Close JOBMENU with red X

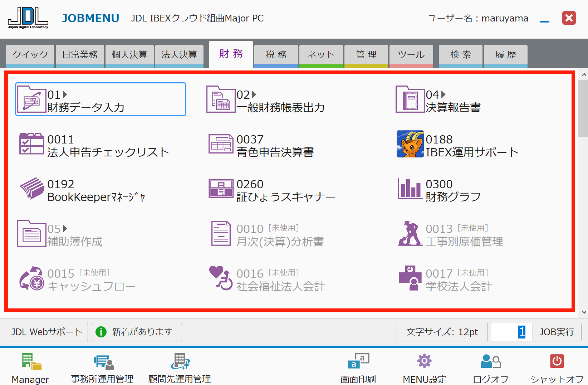(569, 18)
